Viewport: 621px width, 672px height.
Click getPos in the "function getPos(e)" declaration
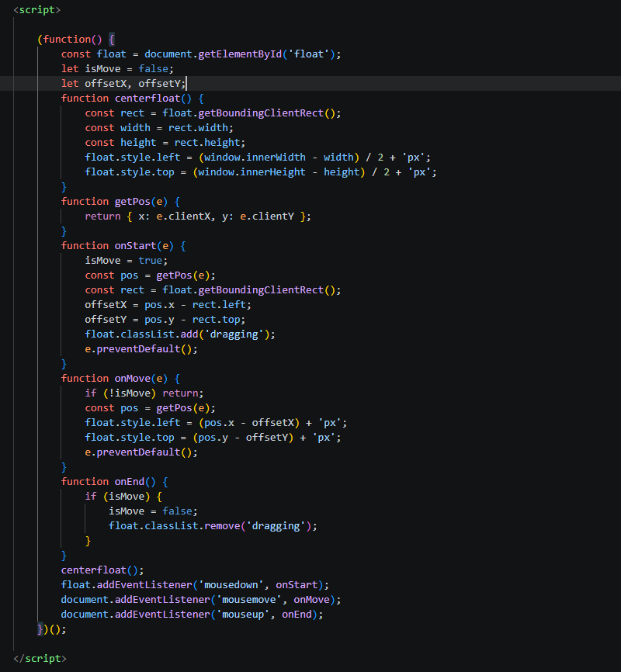[x=133, y=202]
